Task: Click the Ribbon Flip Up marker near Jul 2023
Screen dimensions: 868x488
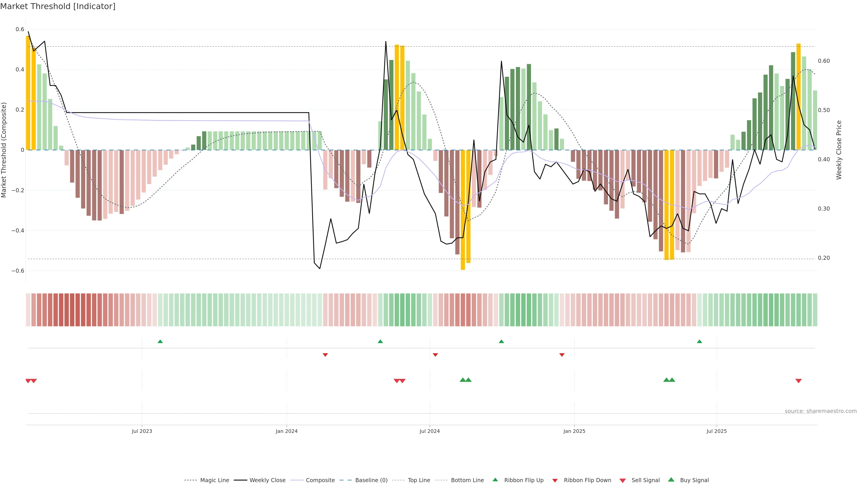Action: pos(160,342)
